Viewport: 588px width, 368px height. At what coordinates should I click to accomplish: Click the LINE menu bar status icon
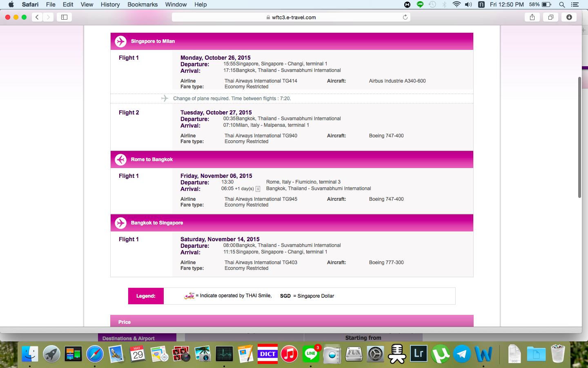coord(420,4)
